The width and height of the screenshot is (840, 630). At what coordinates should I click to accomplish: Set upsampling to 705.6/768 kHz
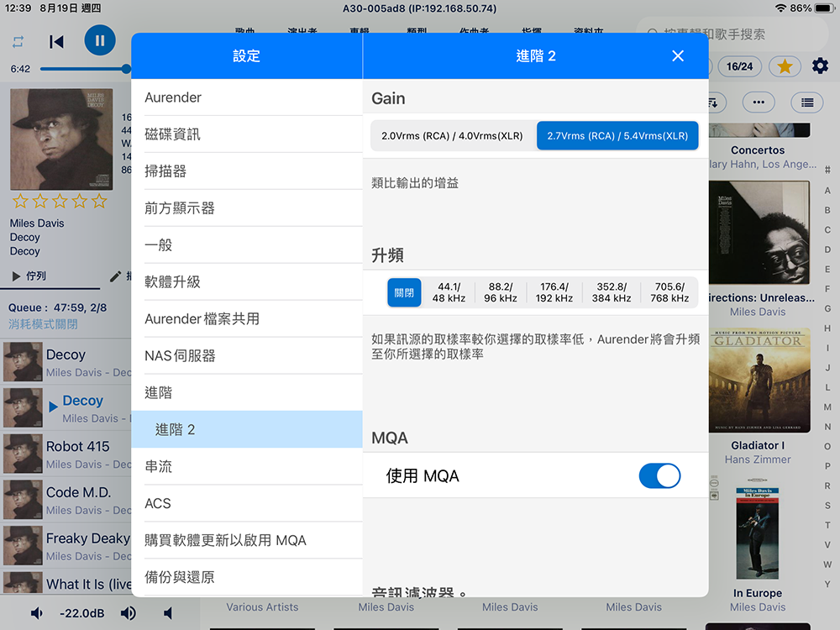[669, 292]
